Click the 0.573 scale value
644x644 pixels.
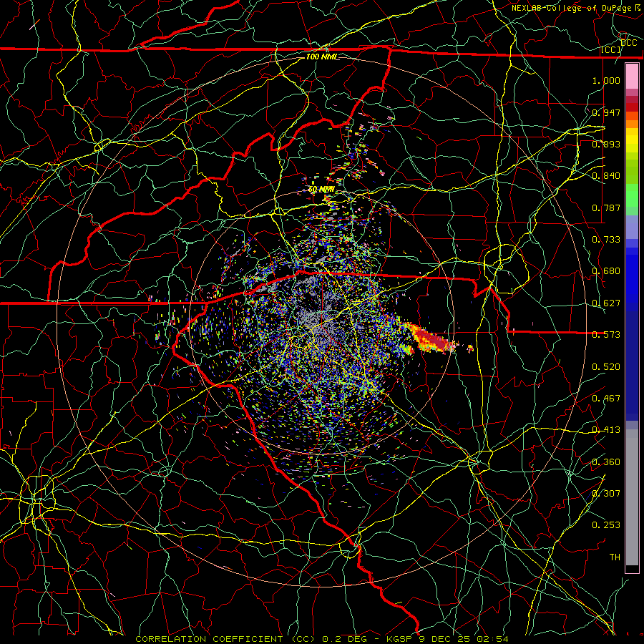[x=606, y=334]
